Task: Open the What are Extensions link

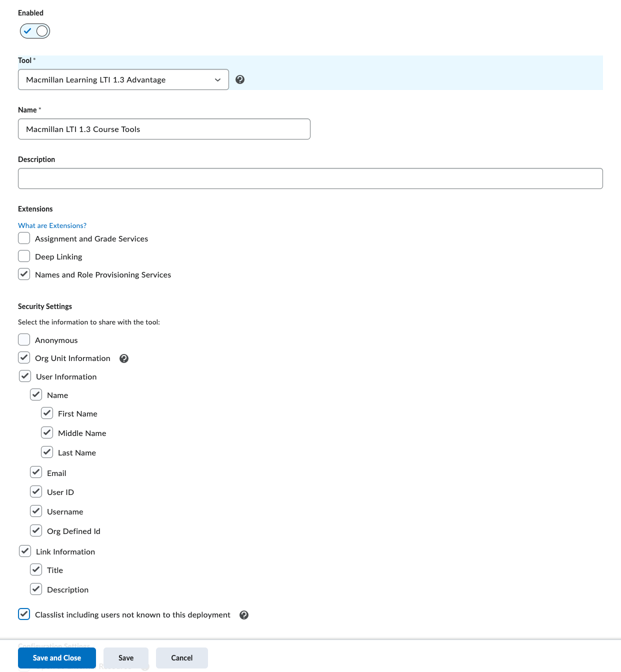Action: [x=52, y=225]
